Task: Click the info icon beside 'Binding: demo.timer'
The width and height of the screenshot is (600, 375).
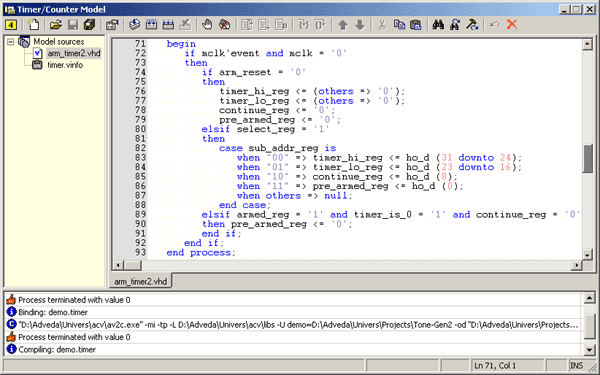Action: (x=11, y=312)
